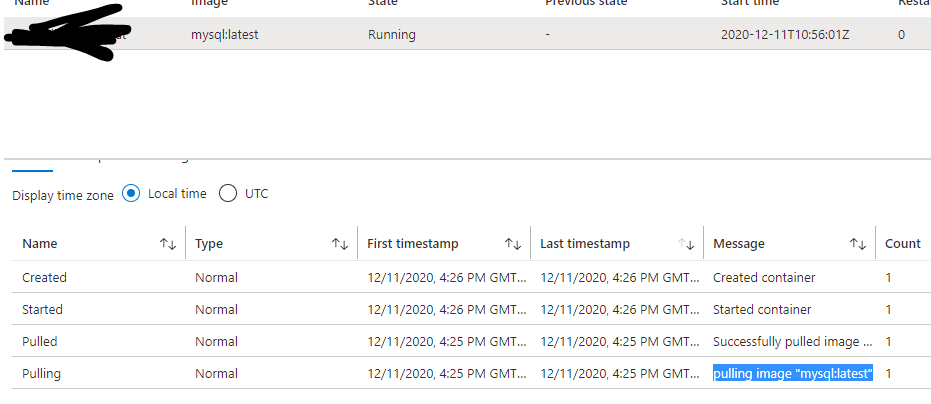This screenshot has height=404, width=931.
Task: Click the Running state cell
Action: [392, 34]
